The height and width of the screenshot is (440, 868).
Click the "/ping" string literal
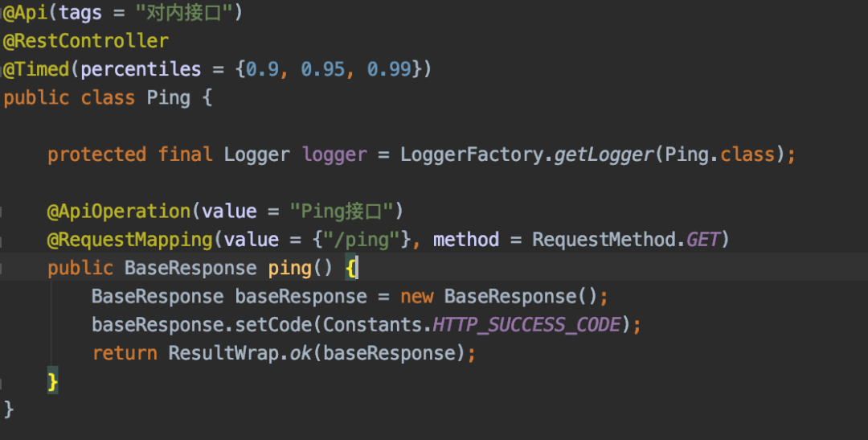click(355, 240)
